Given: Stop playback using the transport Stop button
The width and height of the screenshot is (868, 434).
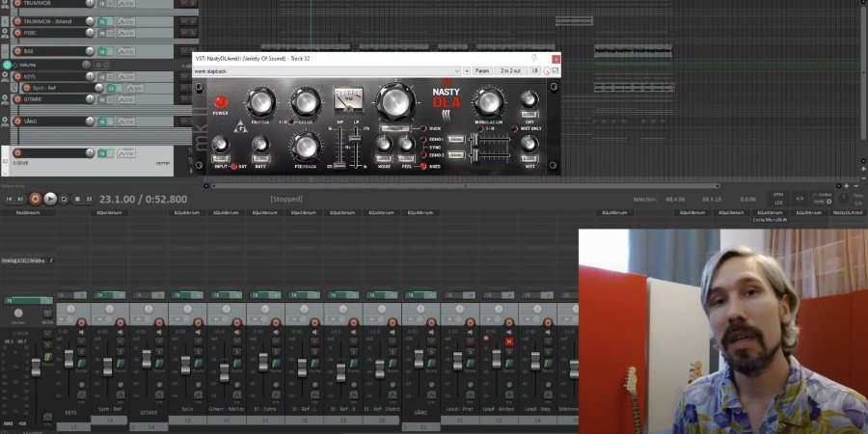Looking at the screenshot, I should pos(77,199).
